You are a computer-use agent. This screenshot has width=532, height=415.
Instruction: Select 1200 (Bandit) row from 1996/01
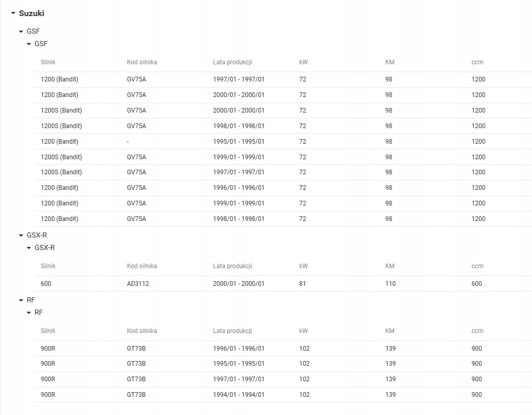tap(283, 188)
